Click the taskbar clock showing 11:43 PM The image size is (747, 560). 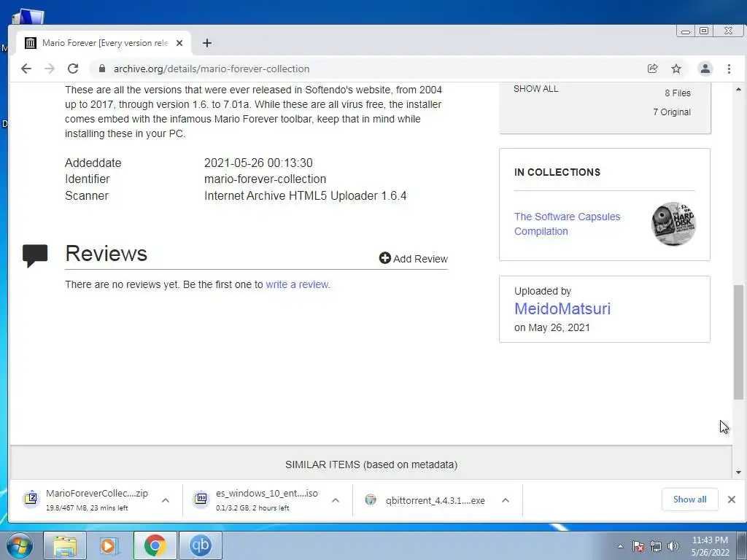[x=710, y=546]
